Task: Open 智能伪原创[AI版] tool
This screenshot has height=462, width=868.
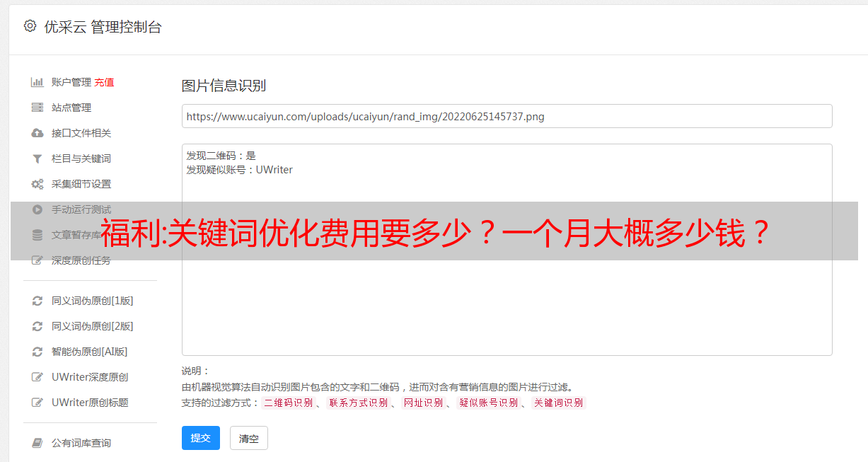Action: point(90,352)
